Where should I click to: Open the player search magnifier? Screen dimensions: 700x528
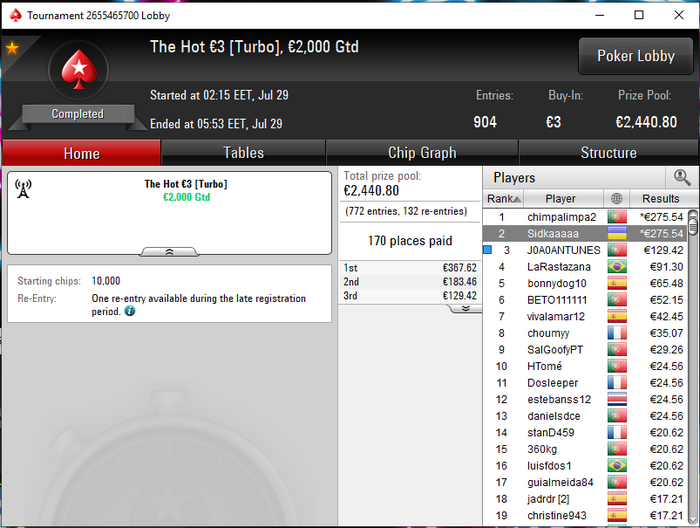click(x=682, y=178)
